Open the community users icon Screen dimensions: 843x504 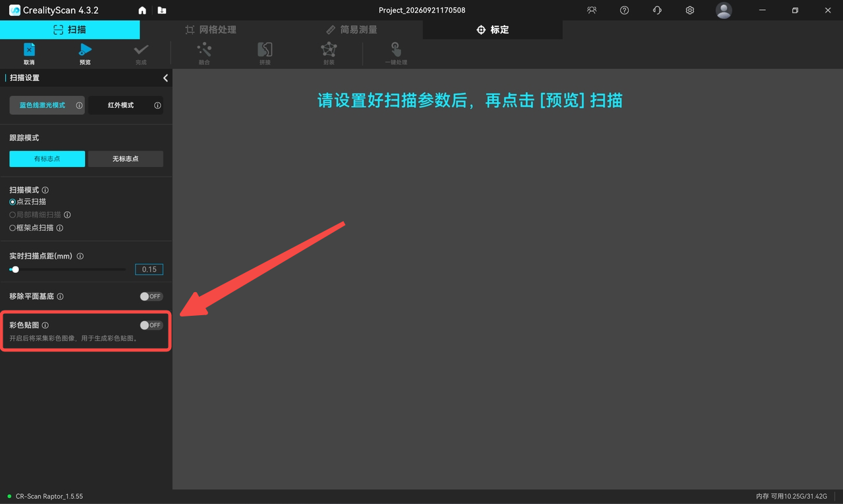pos(591,11)
